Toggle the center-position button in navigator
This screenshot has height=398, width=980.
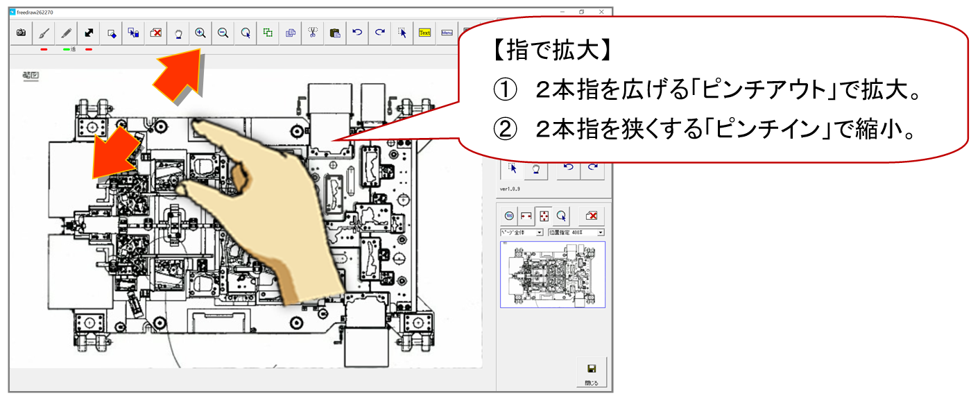pyautogui.click(x=544, y=216)
